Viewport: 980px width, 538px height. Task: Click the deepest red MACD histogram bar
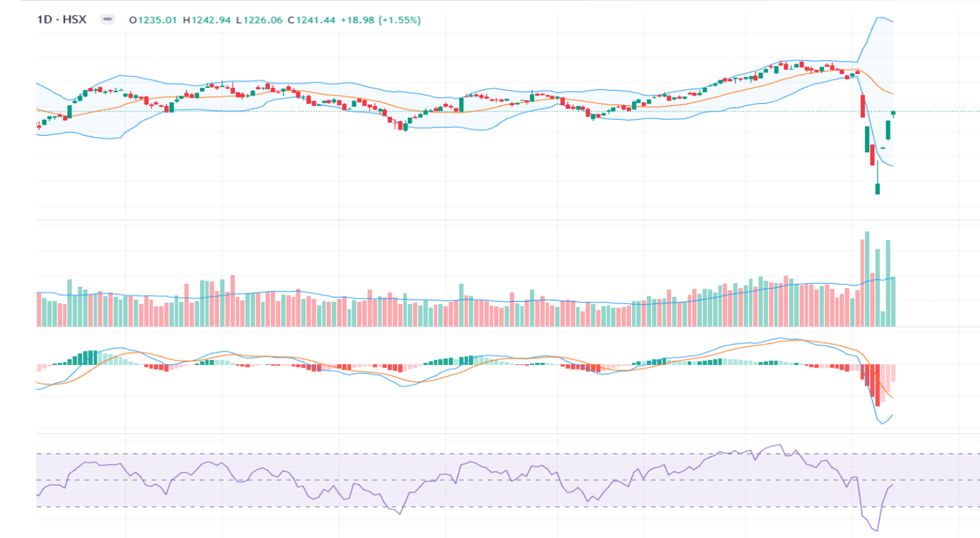click(x=878, y=385)
